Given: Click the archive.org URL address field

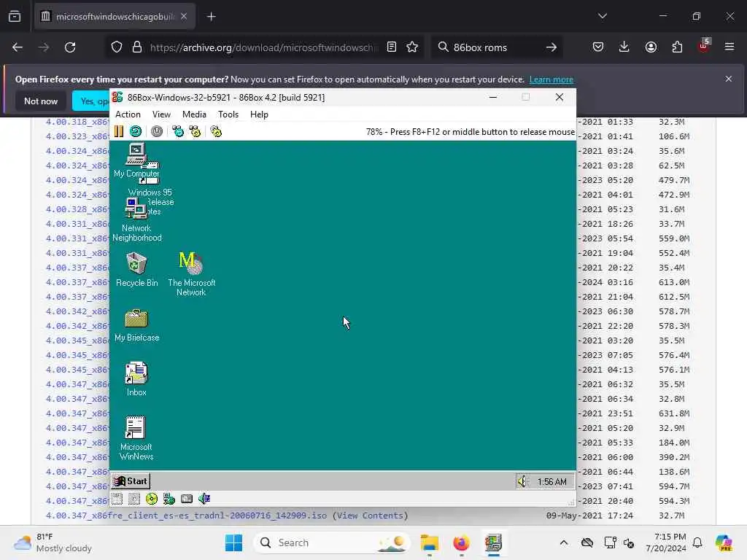Looking at the screenshot, I should pyautogui.click(x=264, y=47).
